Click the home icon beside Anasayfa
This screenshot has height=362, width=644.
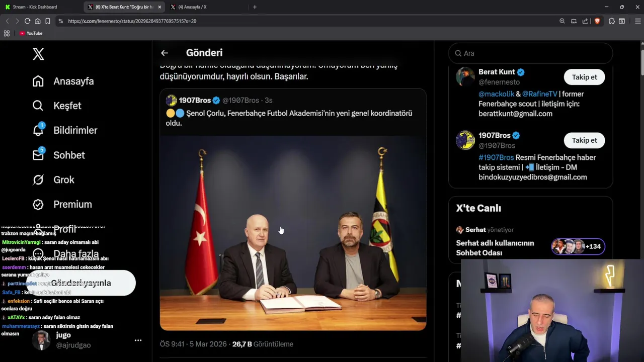pos(38,81)
